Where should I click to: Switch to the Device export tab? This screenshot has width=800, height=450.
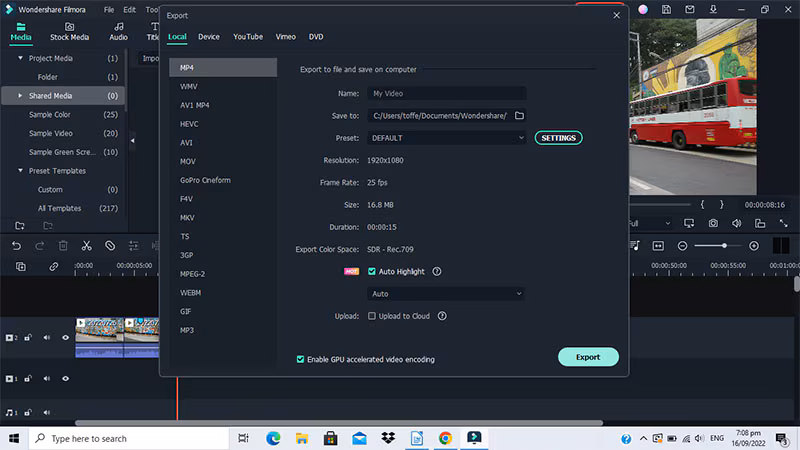pos(209,37)
